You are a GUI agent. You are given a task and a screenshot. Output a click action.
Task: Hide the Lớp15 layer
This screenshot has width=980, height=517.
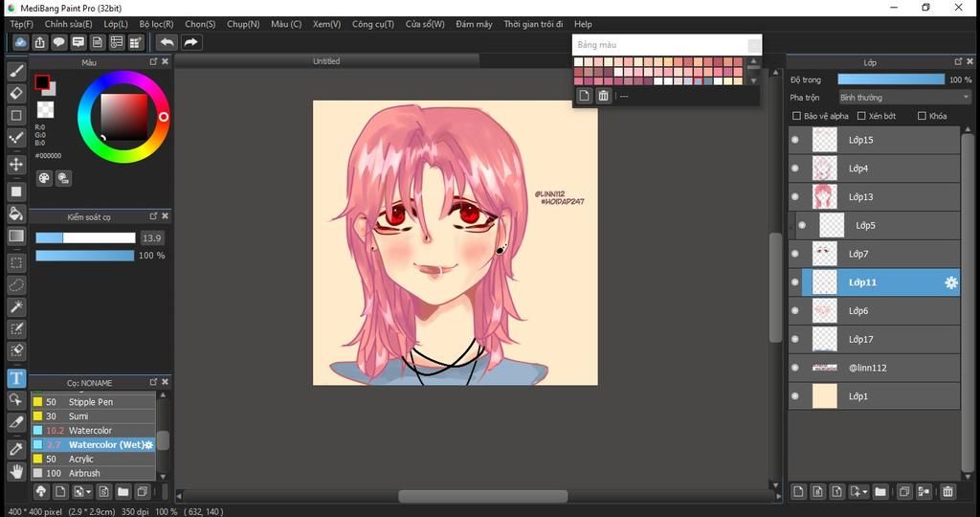(795, 140)
